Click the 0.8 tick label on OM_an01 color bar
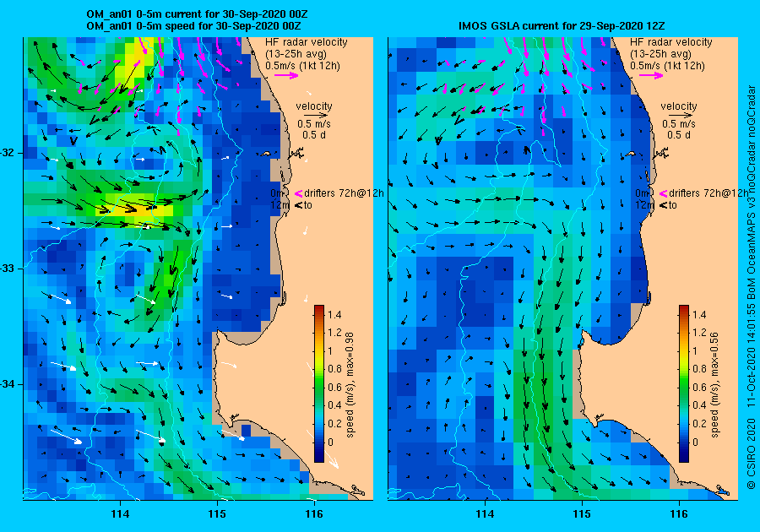The image size is (760, 532). (334, 369)
